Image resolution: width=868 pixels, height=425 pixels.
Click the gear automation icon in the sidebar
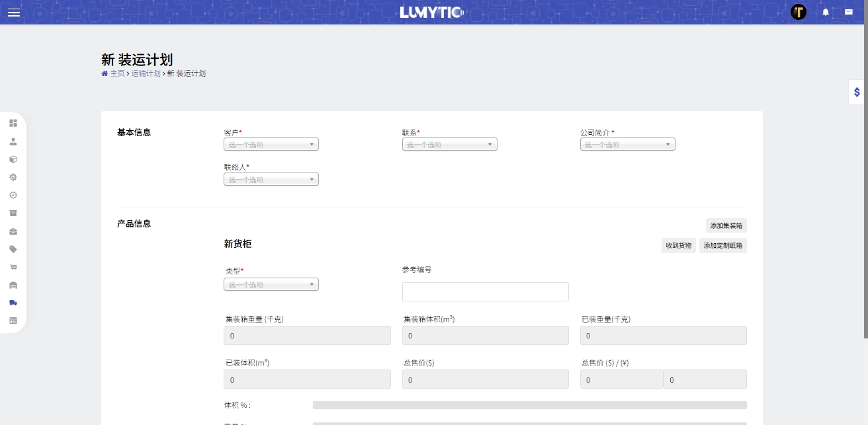point(13,176)
